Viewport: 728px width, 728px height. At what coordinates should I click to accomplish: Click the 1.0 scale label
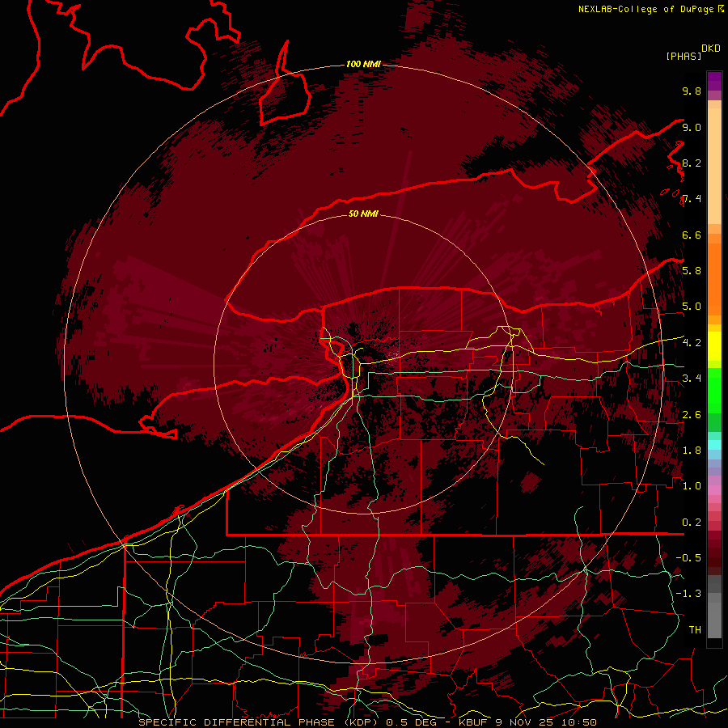692,485
